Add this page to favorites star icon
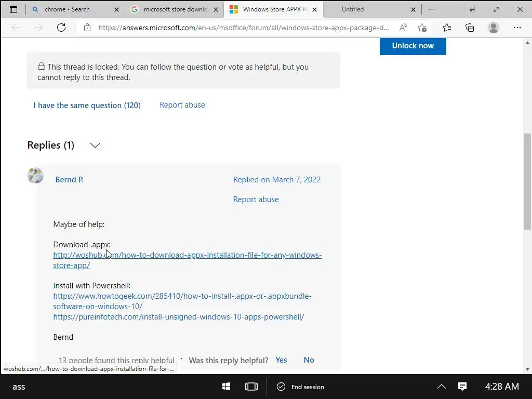Viewport: 532px width, 399px height. click(x=422, y=28)
